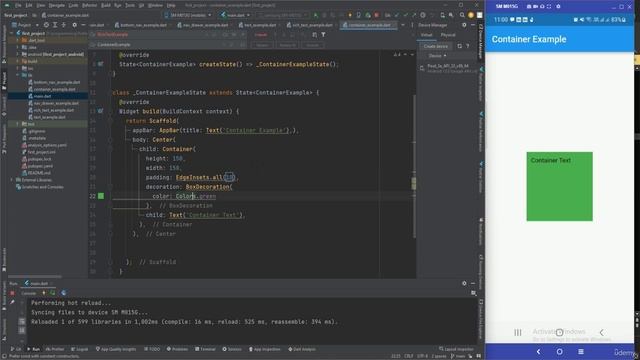This screenshot has width=640, height=360.
Task: Open nav_drawer_example.dart in project tree
Action: click(53, 103)
